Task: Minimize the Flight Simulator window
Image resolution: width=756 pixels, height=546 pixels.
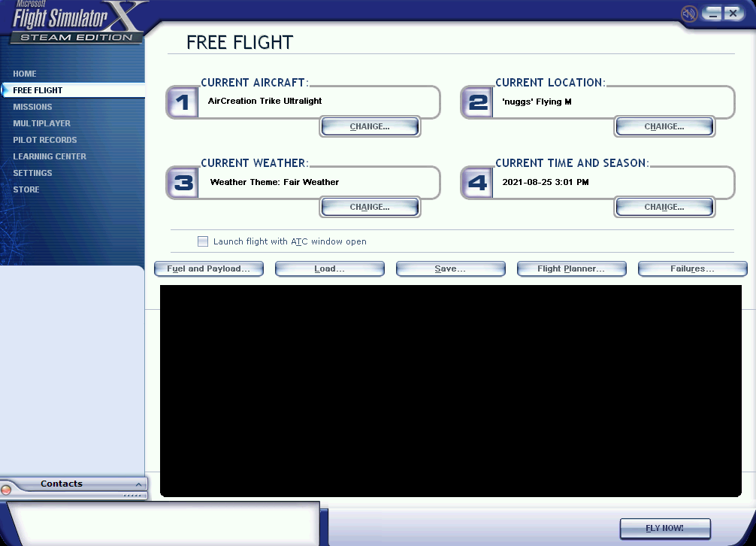Action: (x=712, y=14)
